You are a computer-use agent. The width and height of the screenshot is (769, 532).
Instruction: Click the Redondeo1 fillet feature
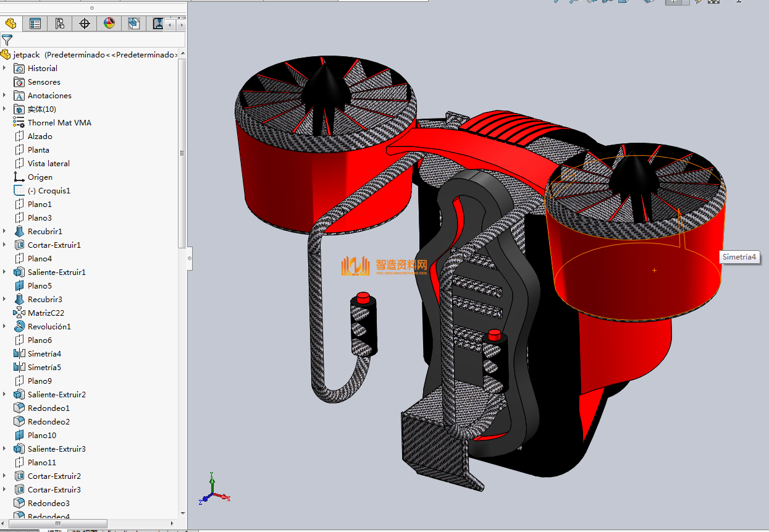[x=48, y=408]
